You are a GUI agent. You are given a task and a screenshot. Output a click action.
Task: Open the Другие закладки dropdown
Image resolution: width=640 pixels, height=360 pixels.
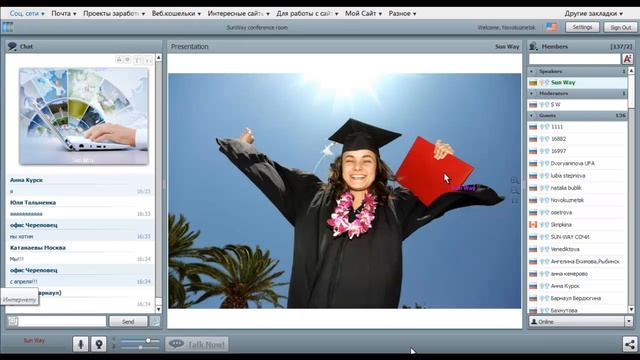[x=593, y=13]
